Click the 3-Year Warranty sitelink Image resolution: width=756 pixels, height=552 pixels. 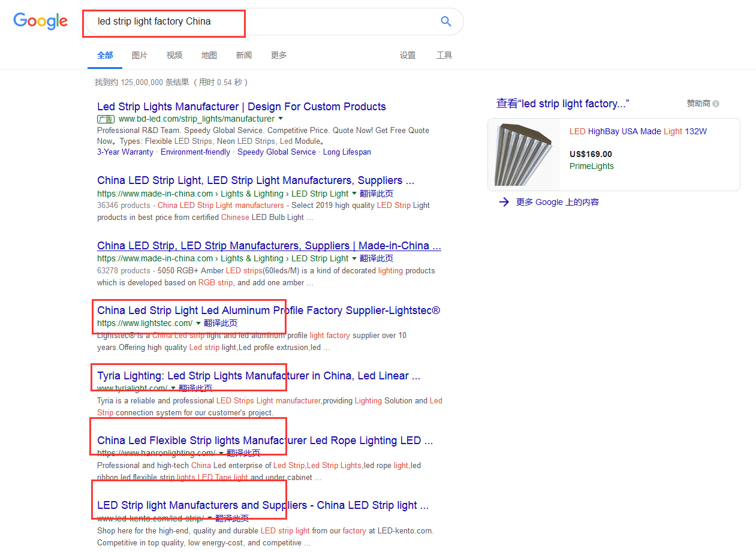coord(125,152)
